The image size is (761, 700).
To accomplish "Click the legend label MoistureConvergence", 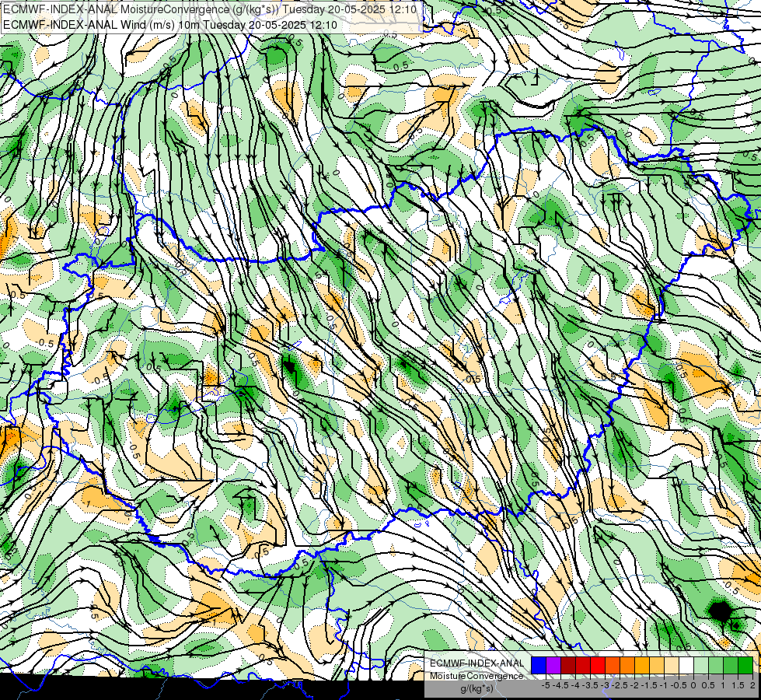I will [x=476, y=676].
